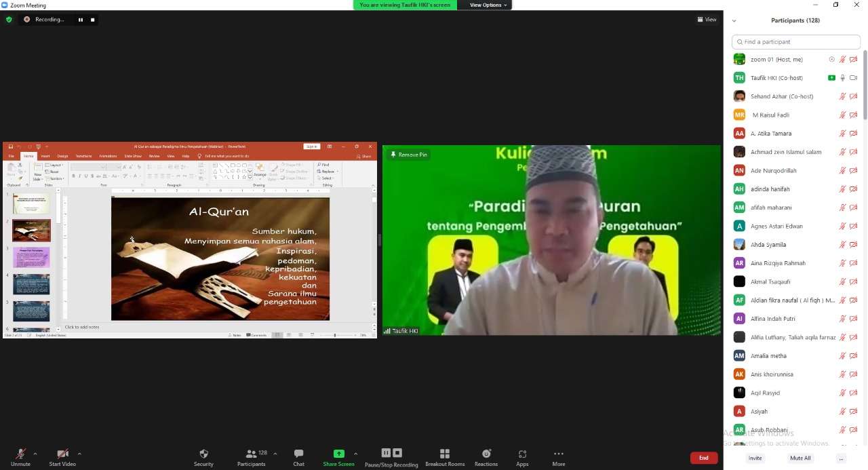Toggle camera icon for Taufik HKI
The width and height of the screenshot is (868, 470).
click(x=854, y=78)
